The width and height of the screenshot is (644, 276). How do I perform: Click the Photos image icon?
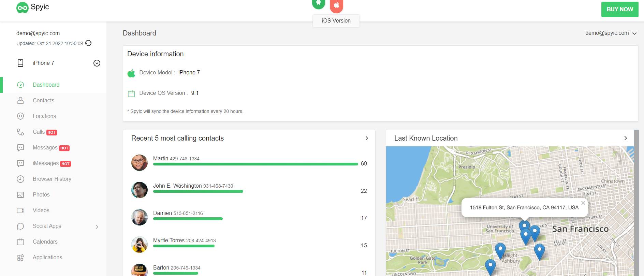20,195
